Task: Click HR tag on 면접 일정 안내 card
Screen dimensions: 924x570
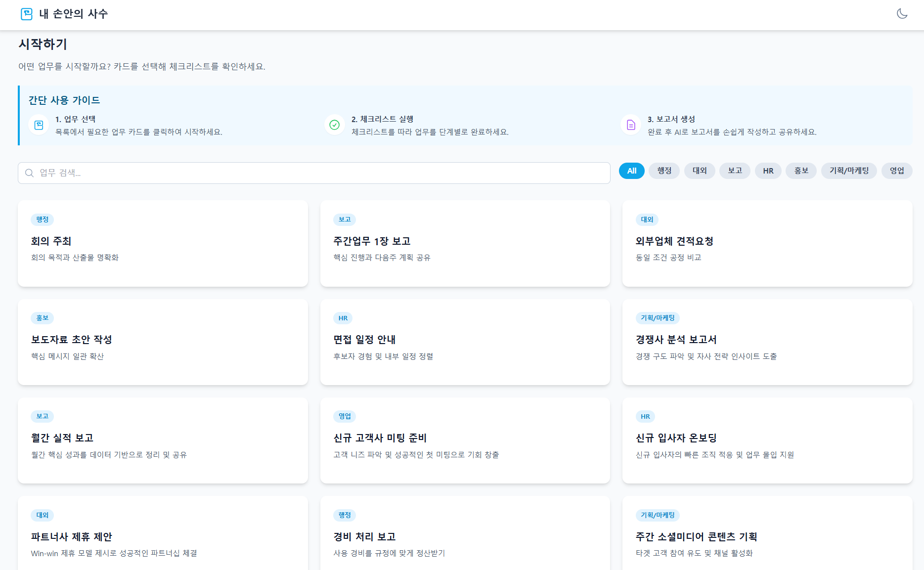Action: pos(343,318)
